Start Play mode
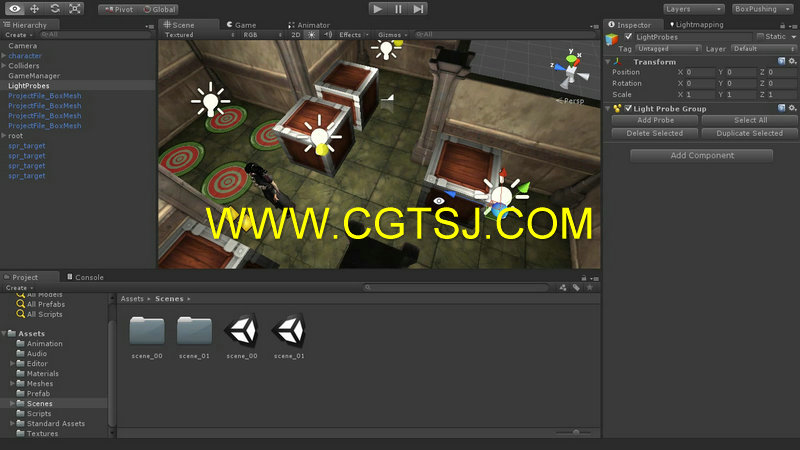 pos(378,9)
